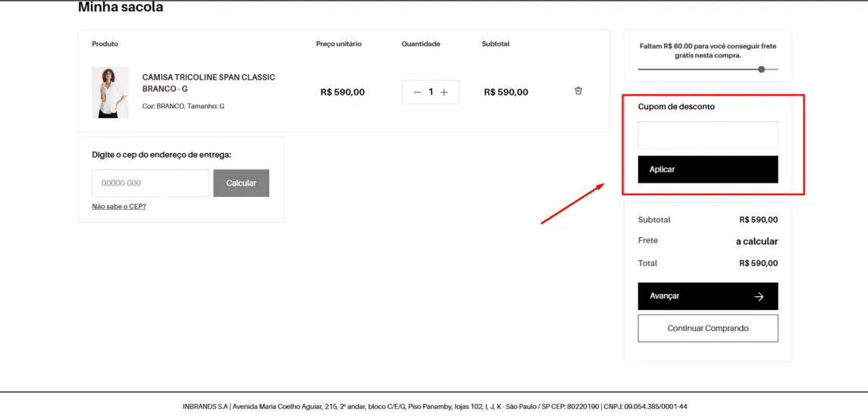
Task: Click the arrow icon on Avançar button
Action: coord(759,297)
